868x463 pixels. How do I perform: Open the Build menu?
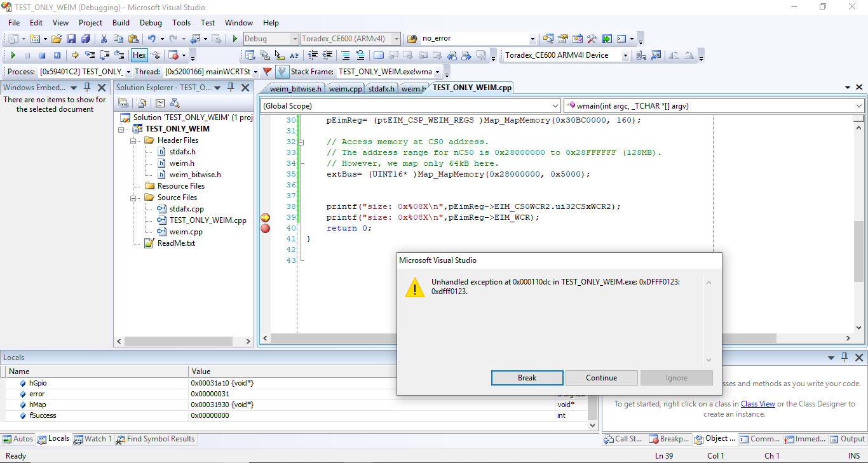(121, 22)
